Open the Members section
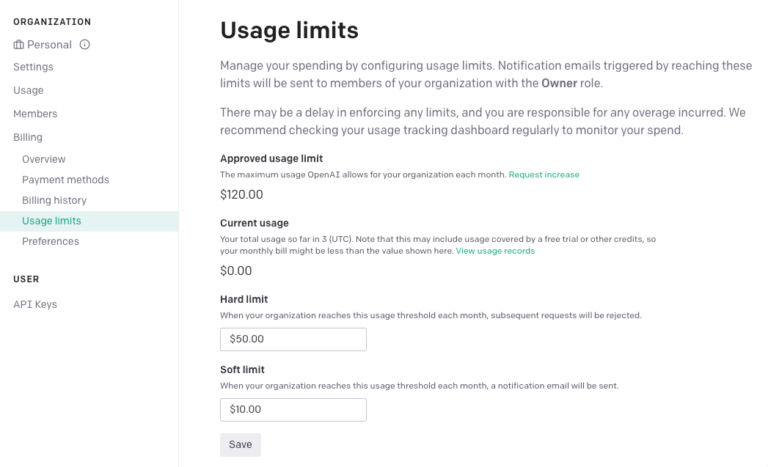The width and height of the screenshot is (768, 467). [x=35, y=114]
